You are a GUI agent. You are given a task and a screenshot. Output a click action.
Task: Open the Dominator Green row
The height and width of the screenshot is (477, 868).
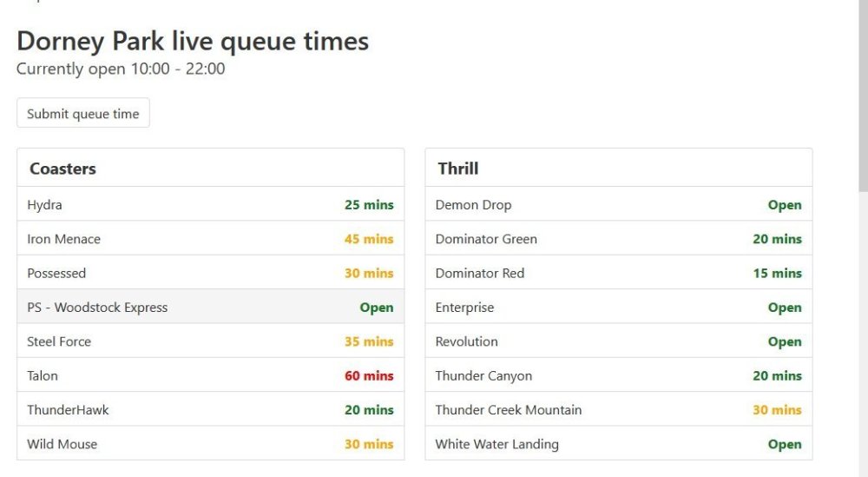pos(486,239)
